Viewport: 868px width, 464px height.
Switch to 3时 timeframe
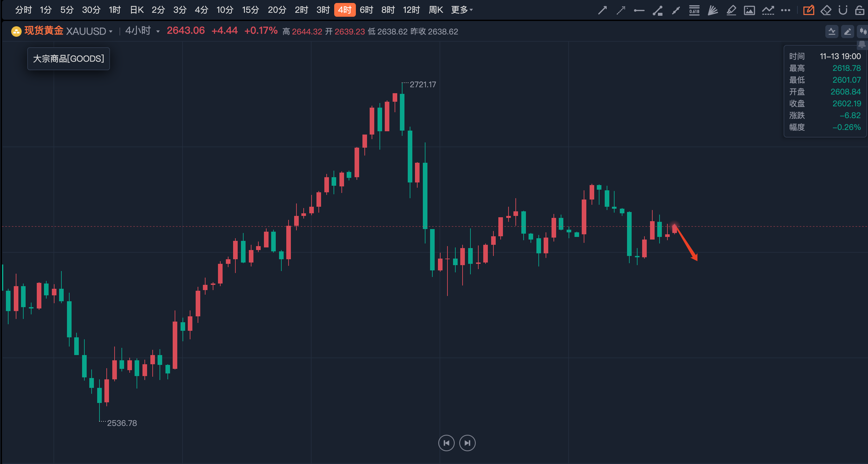click(323, 10)
